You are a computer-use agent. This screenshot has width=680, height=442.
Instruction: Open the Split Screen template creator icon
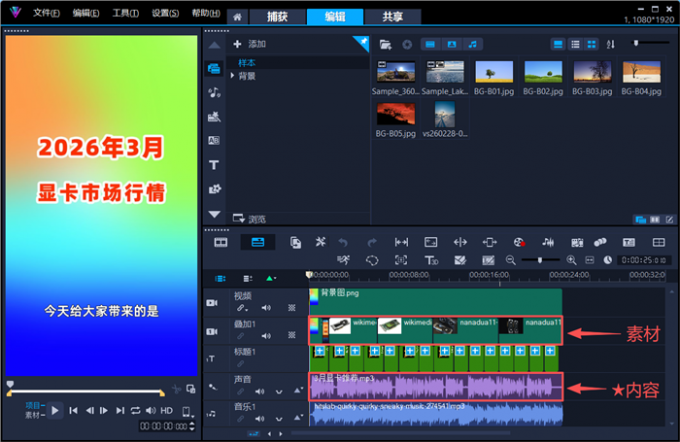click(x=658, y=242)
